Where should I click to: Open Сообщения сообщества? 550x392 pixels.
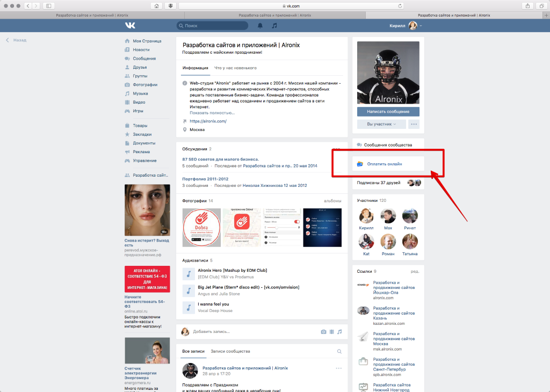[388, 145]
